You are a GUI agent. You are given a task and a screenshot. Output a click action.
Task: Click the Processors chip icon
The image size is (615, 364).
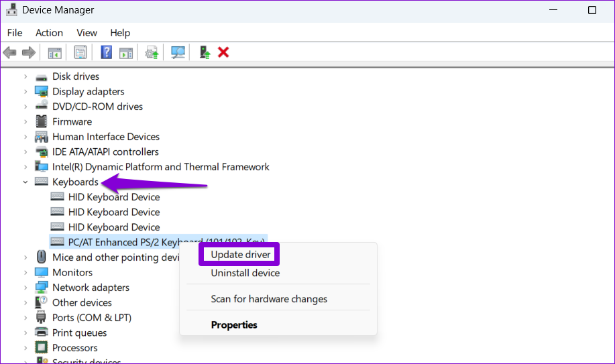click(x=41, y=347)
